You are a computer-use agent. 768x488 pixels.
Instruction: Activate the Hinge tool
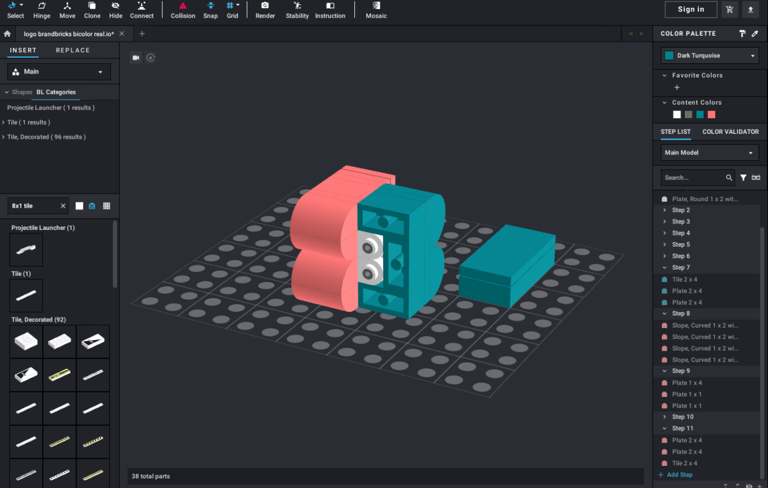pos(42,10)
